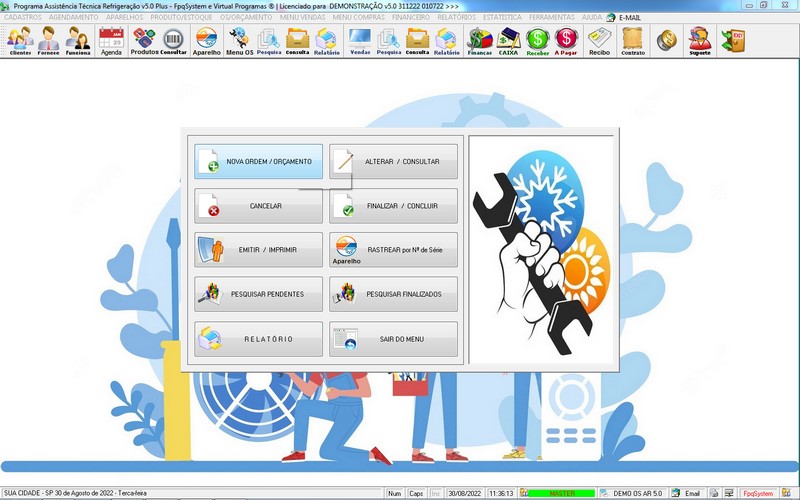Open the Clientes toolbar icon
Viewport: 800px width, 500px height.
click(20, 41)
